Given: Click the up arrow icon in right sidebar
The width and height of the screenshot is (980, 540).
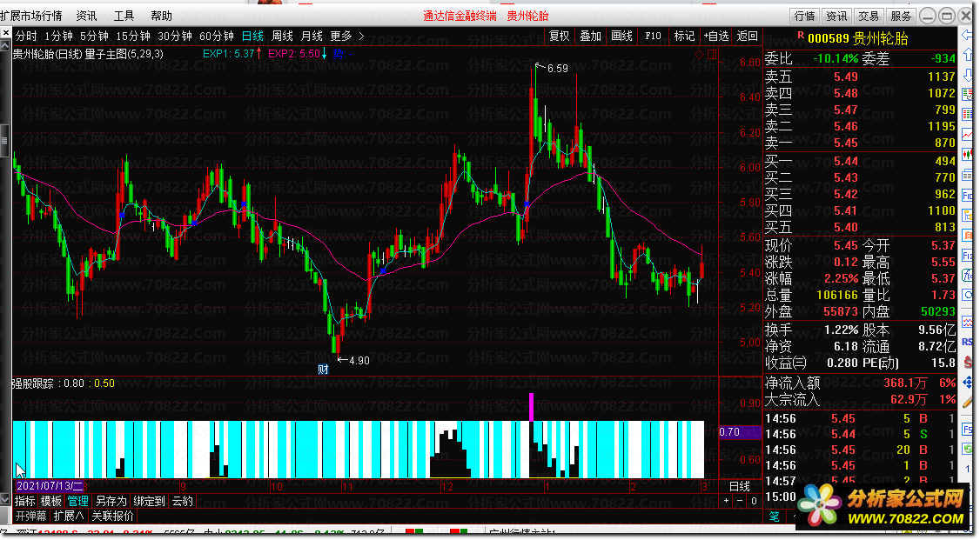Looking at the screenshot, I should [968, 55].
